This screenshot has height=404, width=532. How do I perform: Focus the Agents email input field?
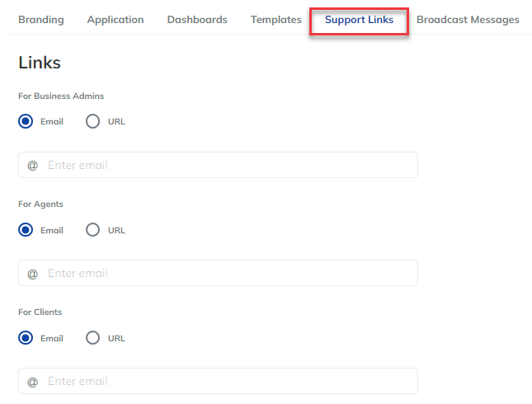click(218, 273)
